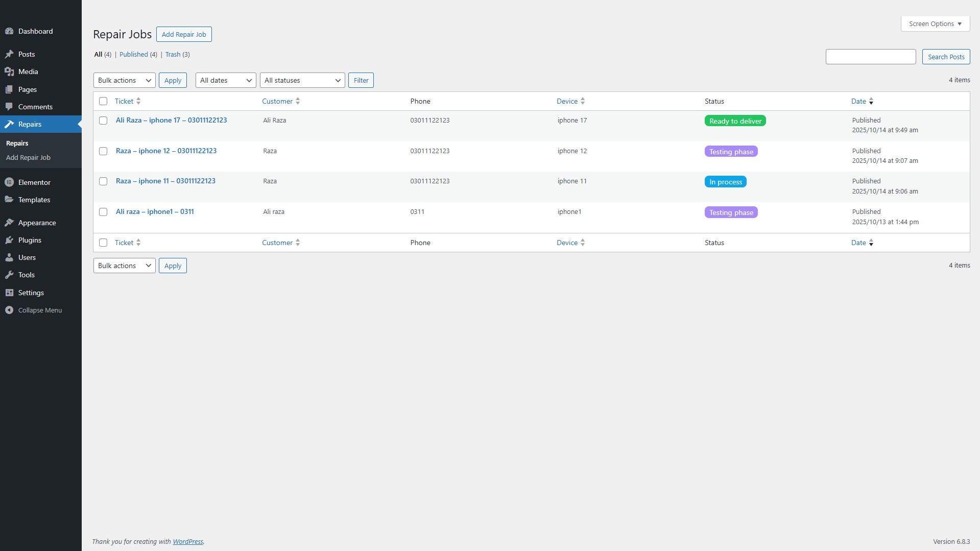Open the top Bulk actions dropdown
980x551 pixels.
[125, 80]
